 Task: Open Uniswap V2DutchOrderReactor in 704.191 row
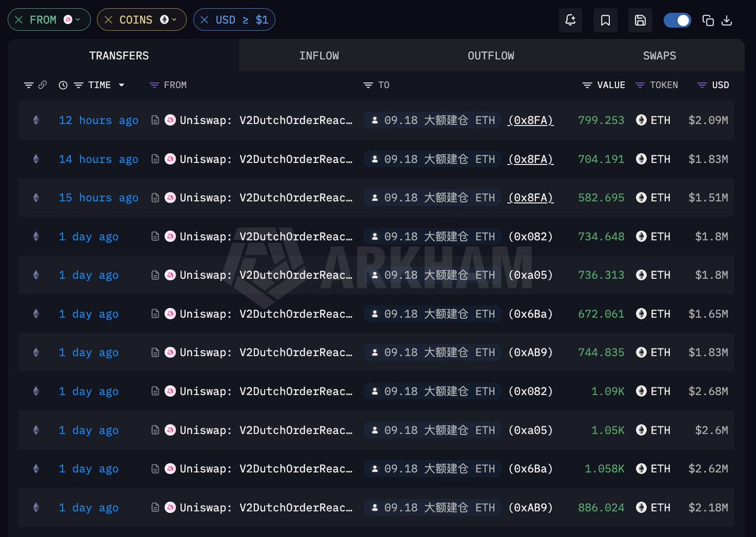(266, 159)
